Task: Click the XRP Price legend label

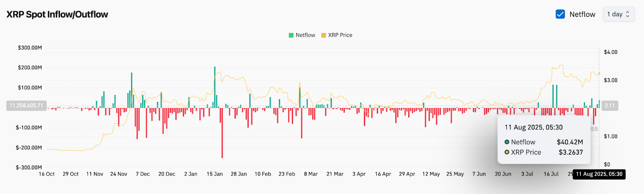Action: click(x=340, y=35)
